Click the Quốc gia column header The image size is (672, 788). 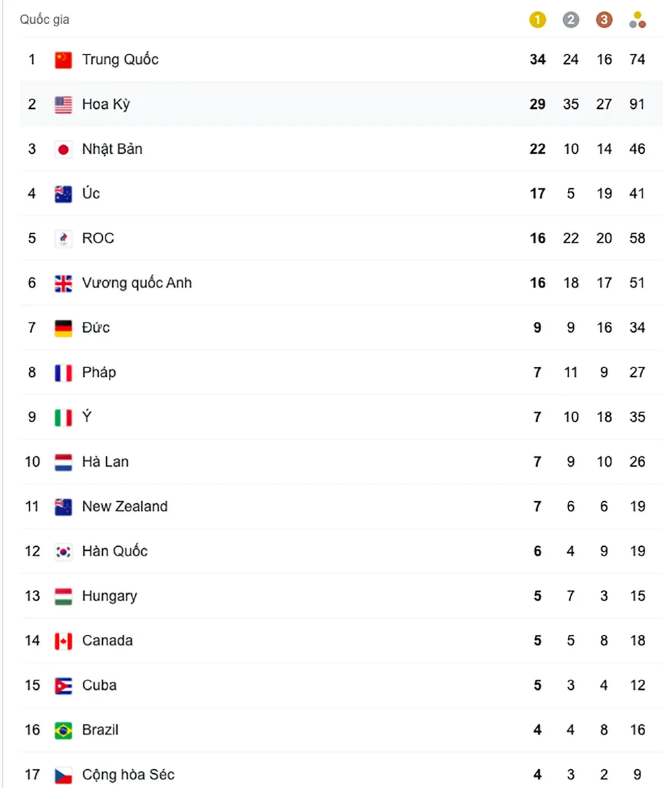pyautogui.click(x=44, y=19)
